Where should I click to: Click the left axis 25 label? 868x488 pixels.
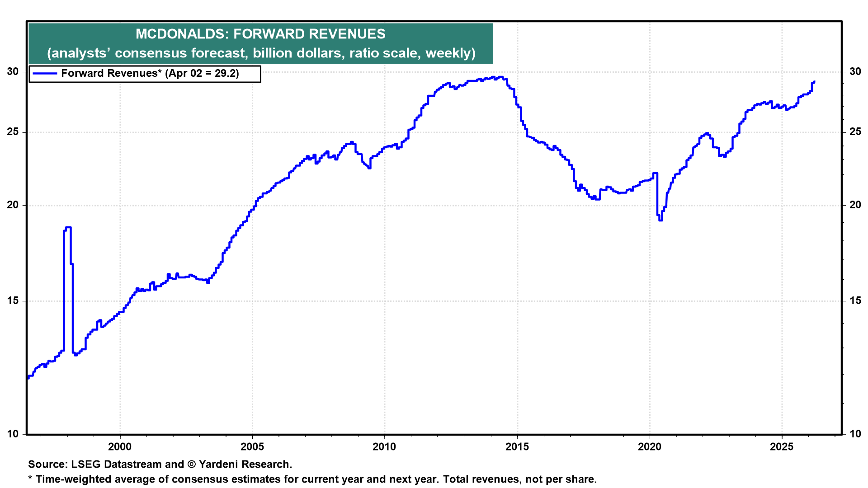coord(13,132)
